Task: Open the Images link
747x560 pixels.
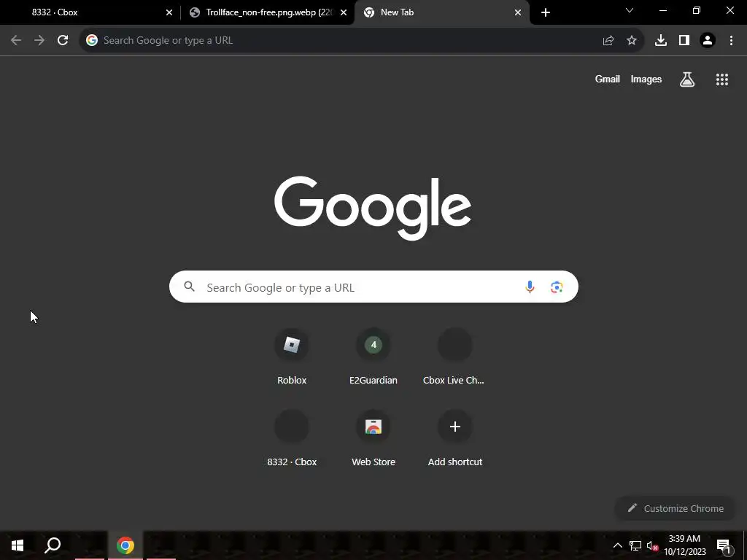Action: coord(646,79)
